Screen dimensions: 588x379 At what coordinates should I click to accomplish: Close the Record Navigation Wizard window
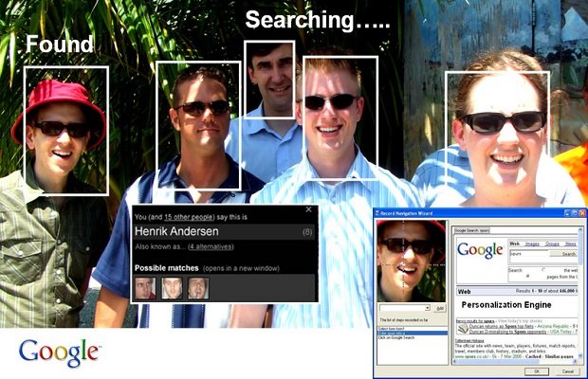pyautogui.click(x=582, y=213)
